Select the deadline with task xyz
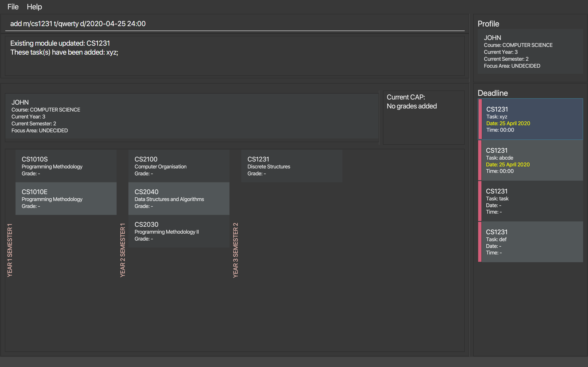The image size is (588, 367). (532, 119)
